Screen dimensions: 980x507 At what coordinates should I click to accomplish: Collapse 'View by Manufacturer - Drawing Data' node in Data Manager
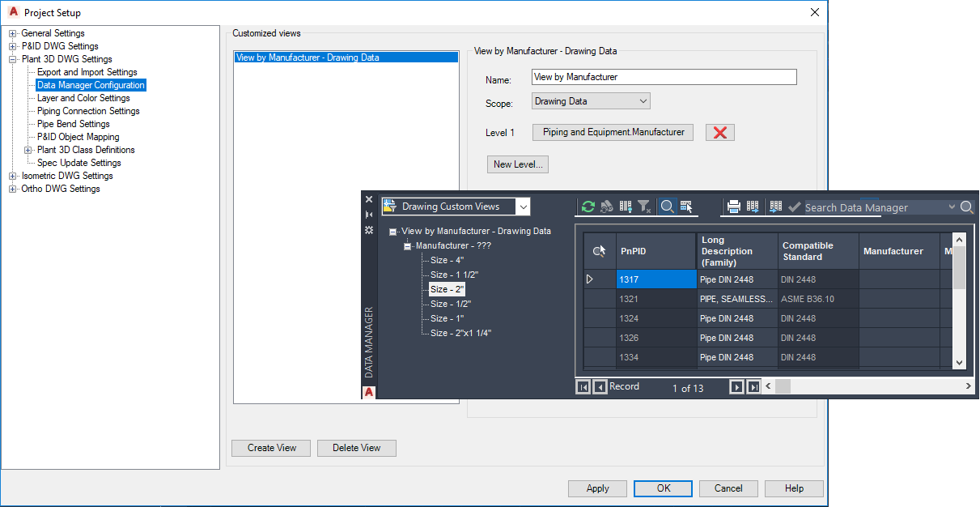click(x=393, y=232)
